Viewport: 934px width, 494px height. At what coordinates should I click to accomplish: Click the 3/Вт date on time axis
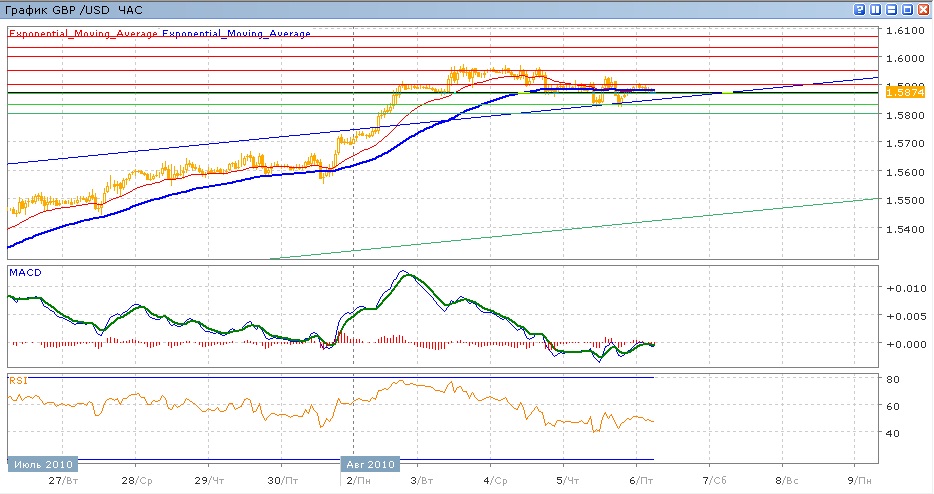pos(422,481)
